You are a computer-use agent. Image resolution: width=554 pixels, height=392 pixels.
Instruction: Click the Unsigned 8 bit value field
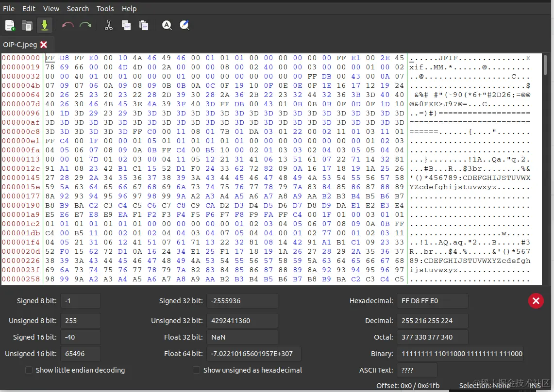click(81, 321)
